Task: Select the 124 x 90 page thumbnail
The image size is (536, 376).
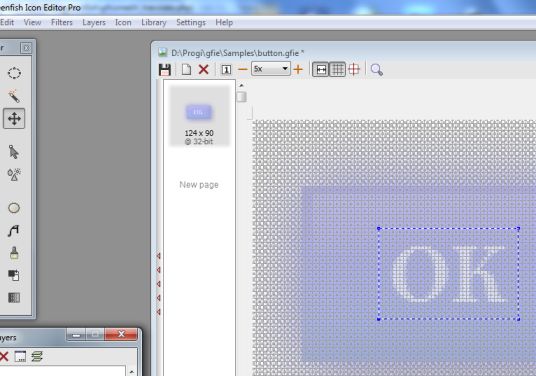Action: click(x=199, y=116)
